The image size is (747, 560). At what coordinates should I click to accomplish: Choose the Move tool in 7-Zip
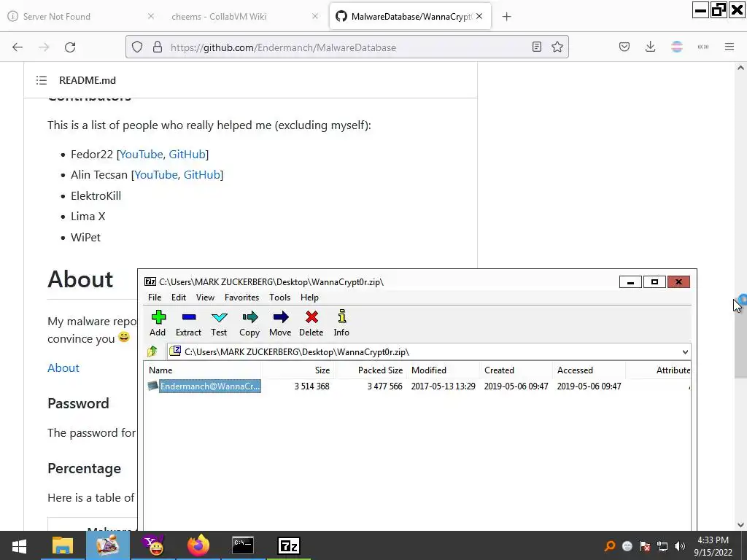point(280,323)
